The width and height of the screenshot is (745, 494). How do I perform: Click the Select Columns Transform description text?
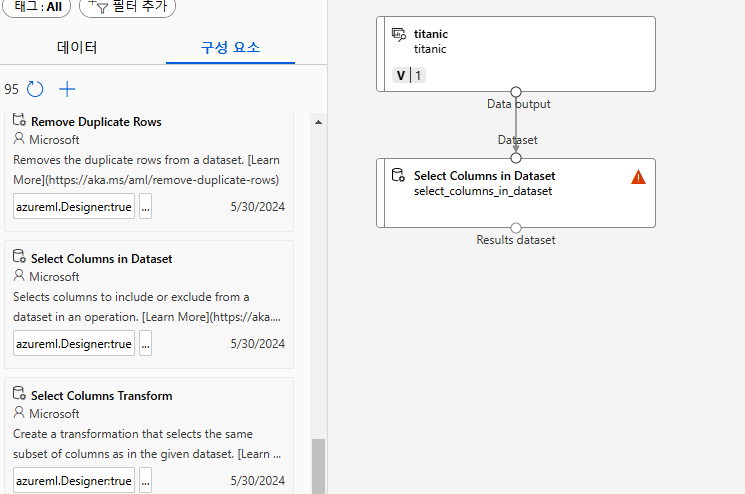tap(146, 444)
